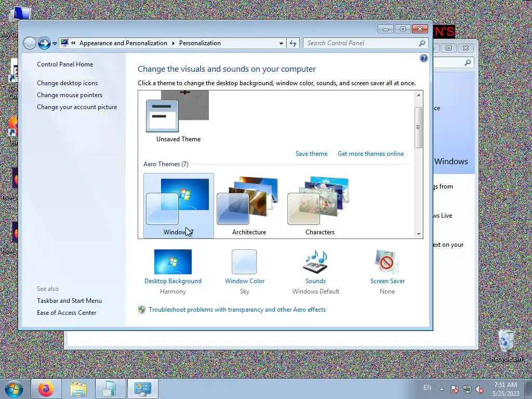This screenshot has height=399, width=532.
Task: Open Change your account picture
Action: pos(77,107)
